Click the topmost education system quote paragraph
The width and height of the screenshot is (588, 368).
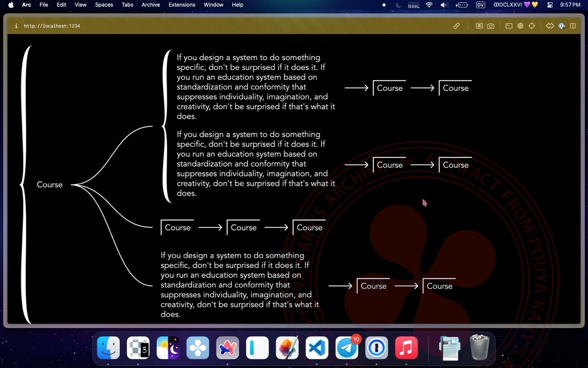(x=256, y=87)
